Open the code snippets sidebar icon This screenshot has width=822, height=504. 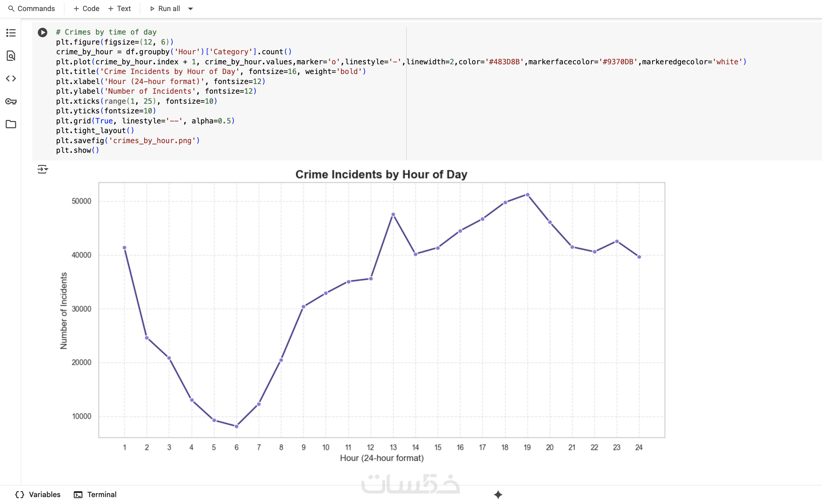pyautogui.click(x=11, y=78)
